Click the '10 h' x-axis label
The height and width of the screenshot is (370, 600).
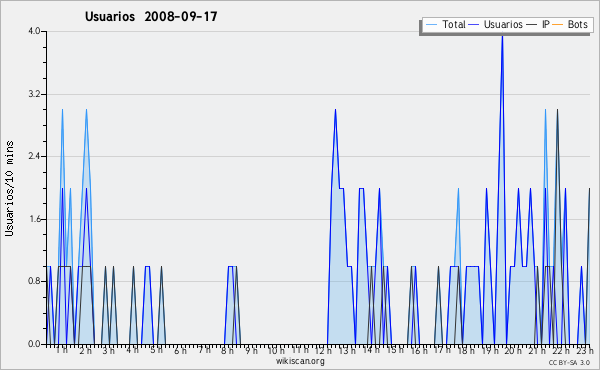[x=276, y=350]
